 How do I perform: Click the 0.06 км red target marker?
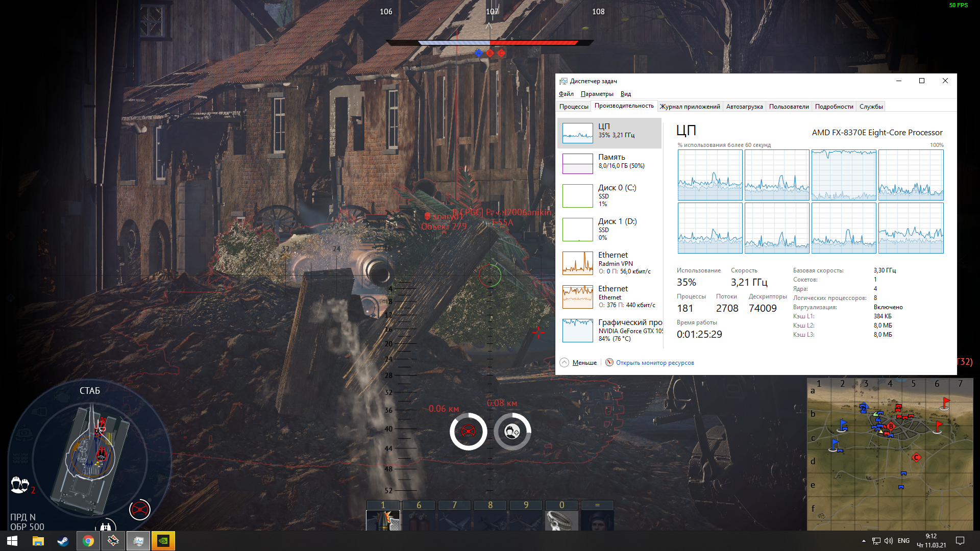468,432
